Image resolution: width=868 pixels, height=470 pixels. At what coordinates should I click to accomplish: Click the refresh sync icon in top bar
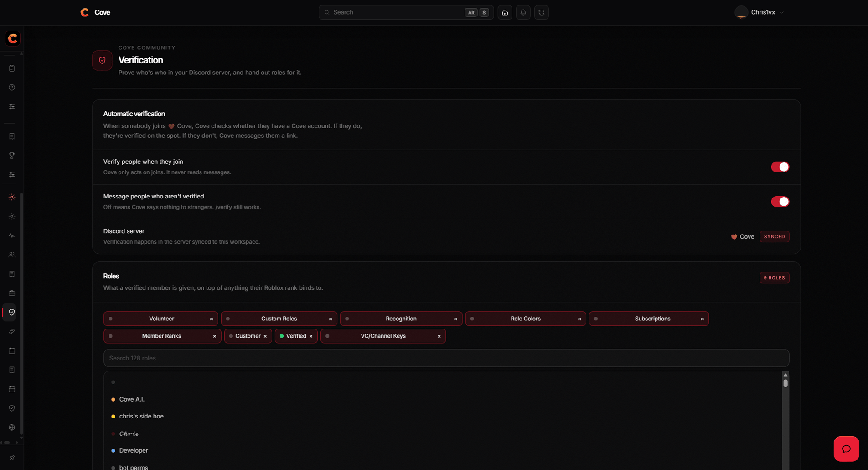click(541, 12)
